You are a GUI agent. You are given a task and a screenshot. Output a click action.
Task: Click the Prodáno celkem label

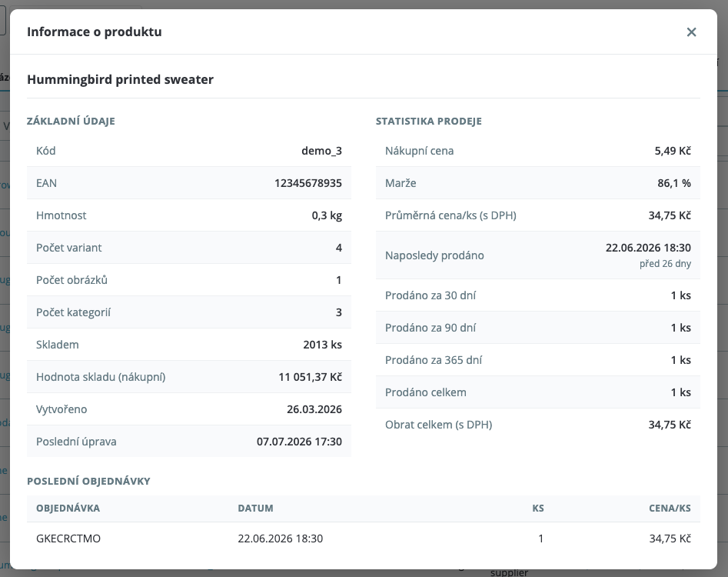[x=426, y=392]
